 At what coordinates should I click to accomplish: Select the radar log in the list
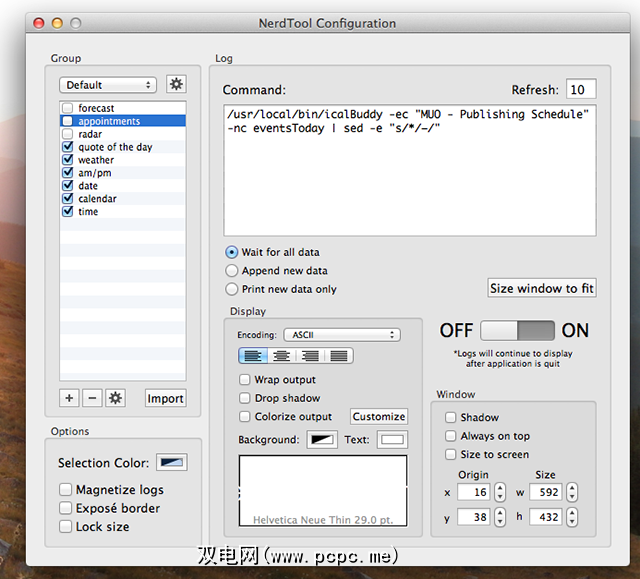pyautogui.click(x=89, y=134)
